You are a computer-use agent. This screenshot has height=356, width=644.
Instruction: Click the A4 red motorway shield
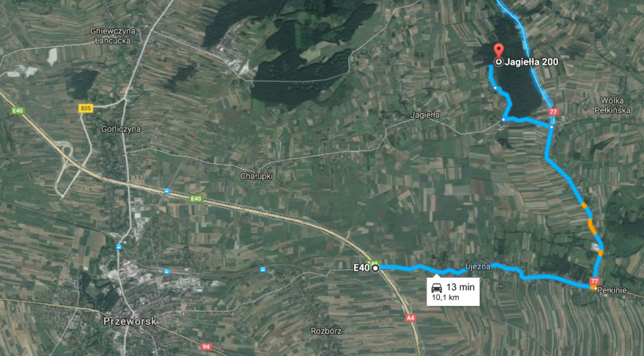[x=411, y=317]
